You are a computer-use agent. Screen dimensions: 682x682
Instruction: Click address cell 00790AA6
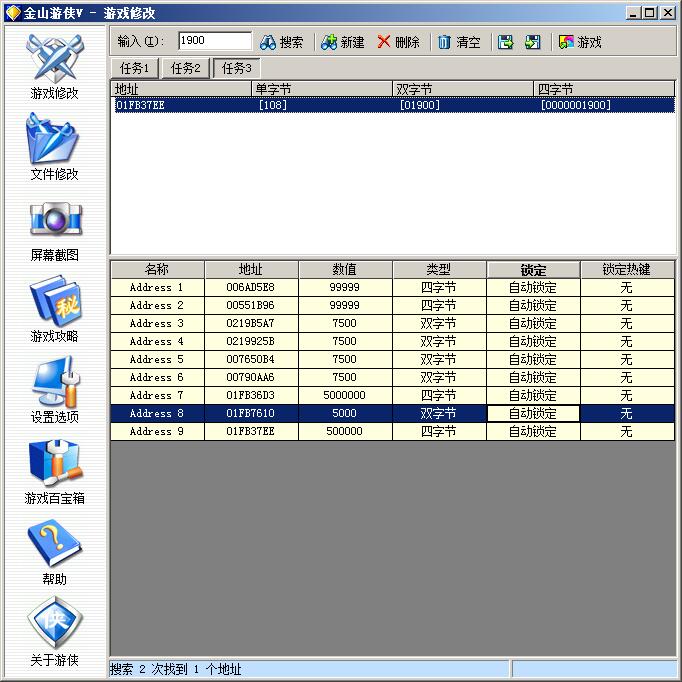251,377
